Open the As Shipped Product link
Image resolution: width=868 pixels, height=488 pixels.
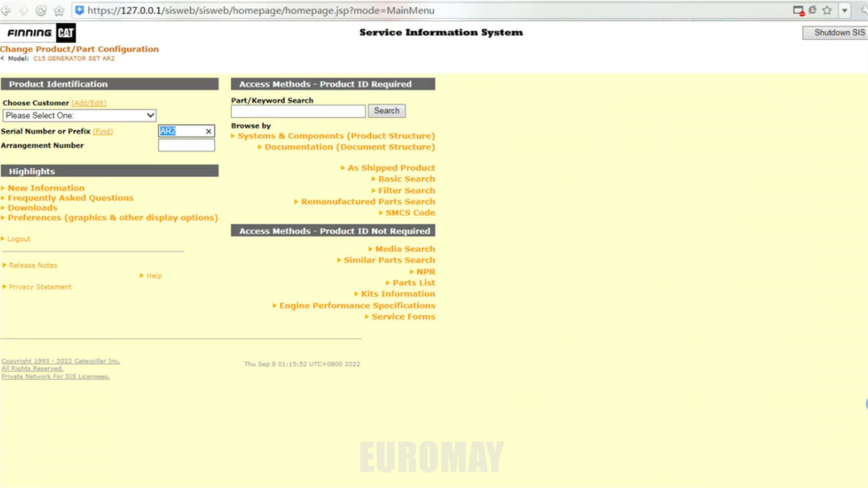(391, 168)
